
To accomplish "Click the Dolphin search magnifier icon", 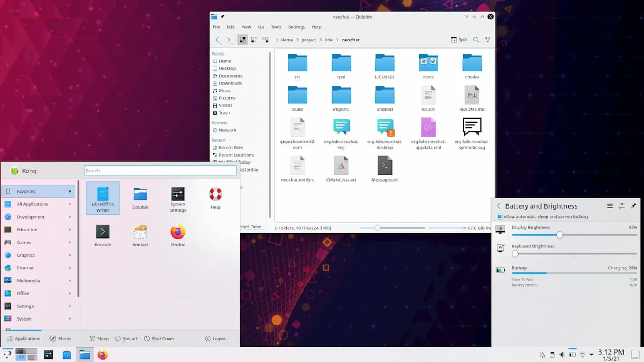I will [x=476, y=40].
